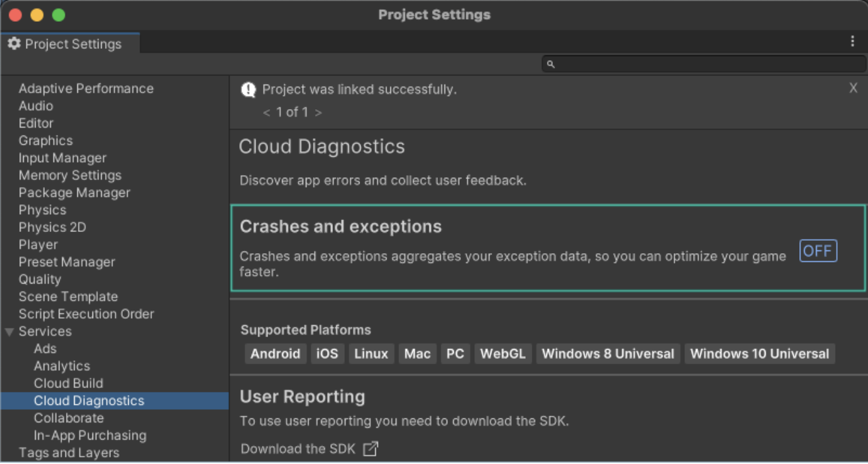Click the external link icon beside Download the SDK

coord(371,449)
